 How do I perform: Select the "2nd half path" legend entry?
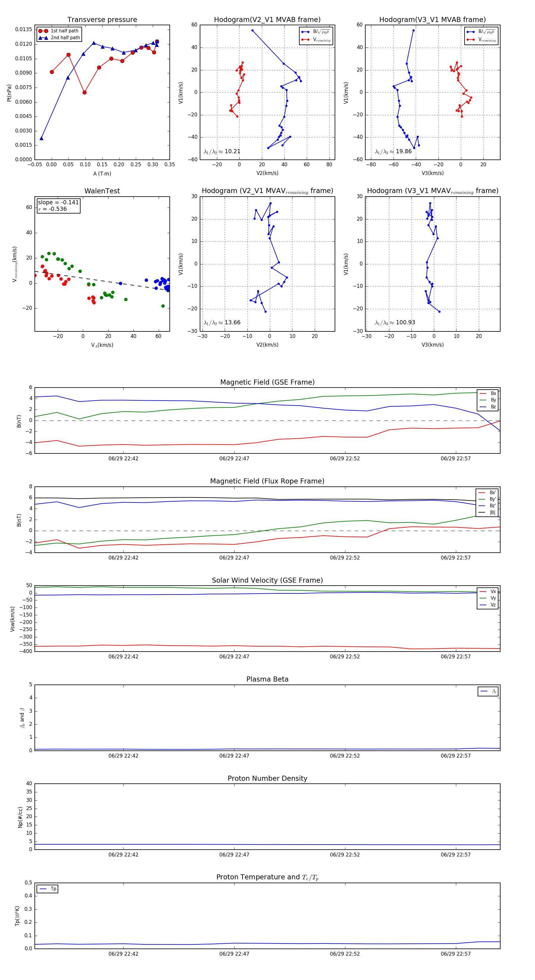59,38
